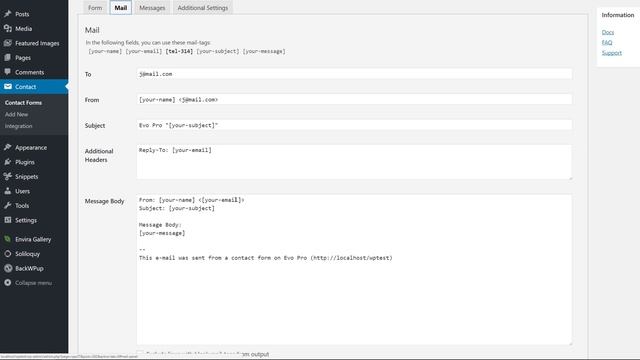Click the Media icon in sidebar
The image size is (640, 360).
point(8,29)
